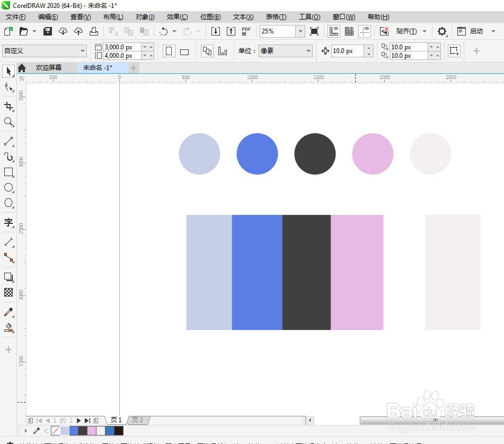Set page orientation to Portrait
504x444 pixels.
[x=169, y=51]
